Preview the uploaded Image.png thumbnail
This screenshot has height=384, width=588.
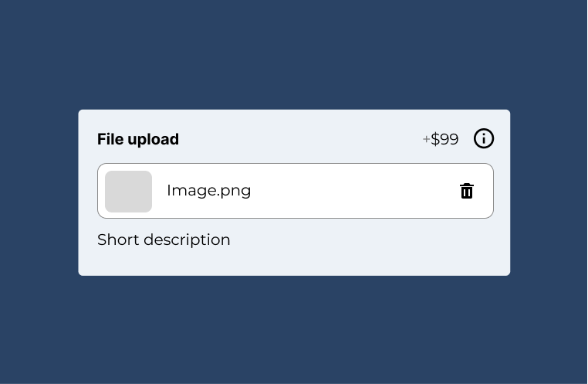128,191
